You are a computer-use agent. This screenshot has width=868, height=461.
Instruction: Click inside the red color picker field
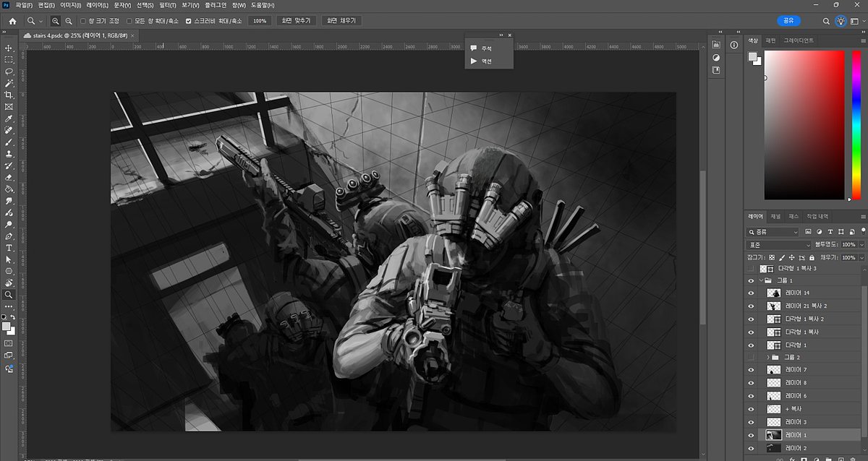click(x=804, y=125)
